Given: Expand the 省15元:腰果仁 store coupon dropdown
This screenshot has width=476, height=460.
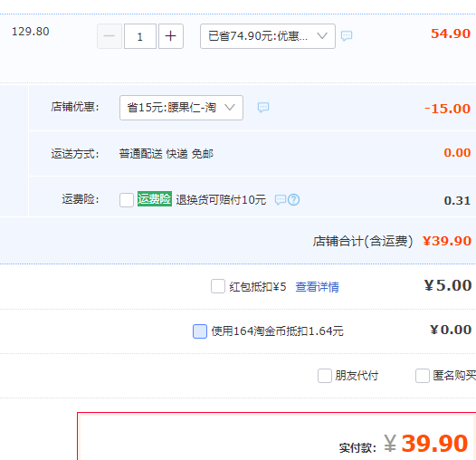Looking at the screenshot, I should (x=181, y=108).
